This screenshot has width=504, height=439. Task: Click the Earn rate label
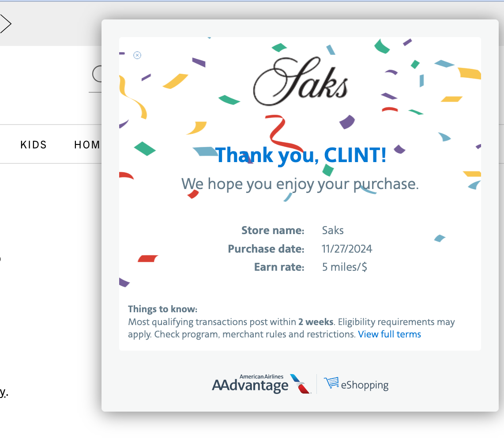click(x=279, y=267)
